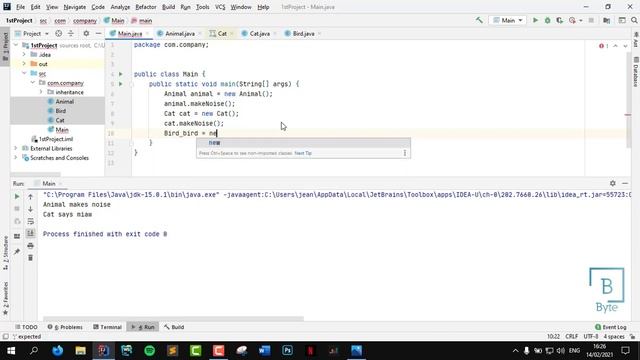This screenshot has height=360, width=640.
Task: Click the error indicator in editor corner
Action: pyautogui.click(x=604, y=46)
